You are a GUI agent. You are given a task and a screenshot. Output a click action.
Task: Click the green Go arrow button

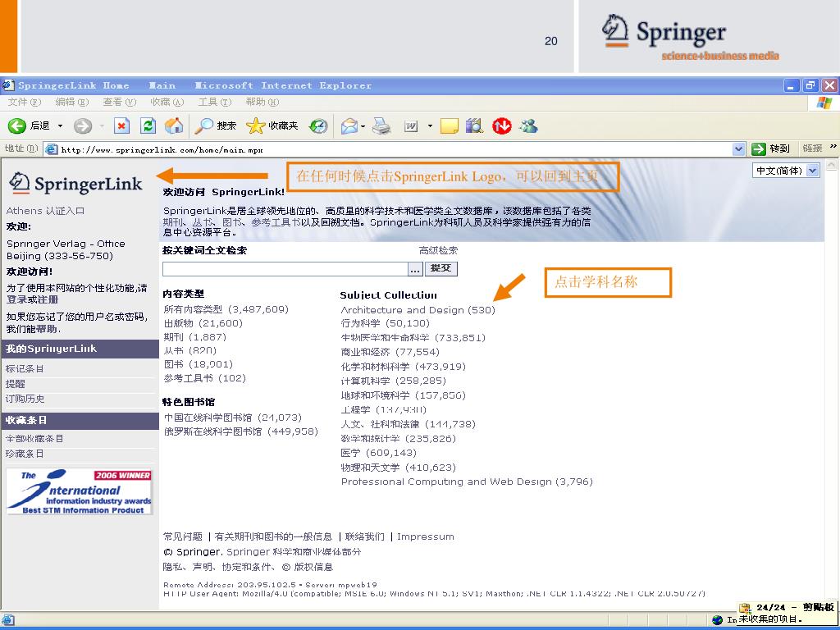(758, 149)
